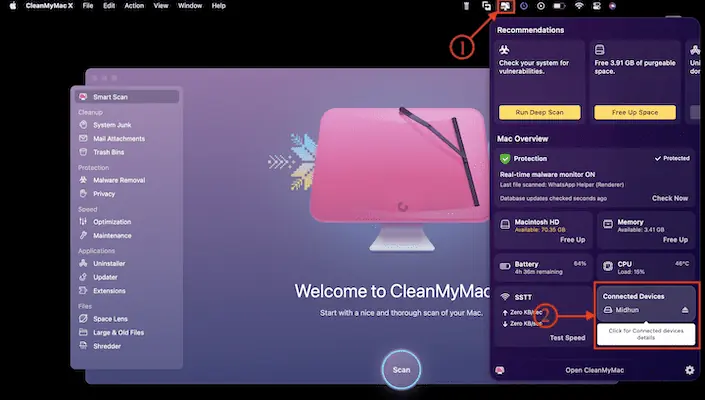This screenshot has height=400, width=705.
Task: Click Test Speed in the SSTT card
Action: click(x=567, y=338)
